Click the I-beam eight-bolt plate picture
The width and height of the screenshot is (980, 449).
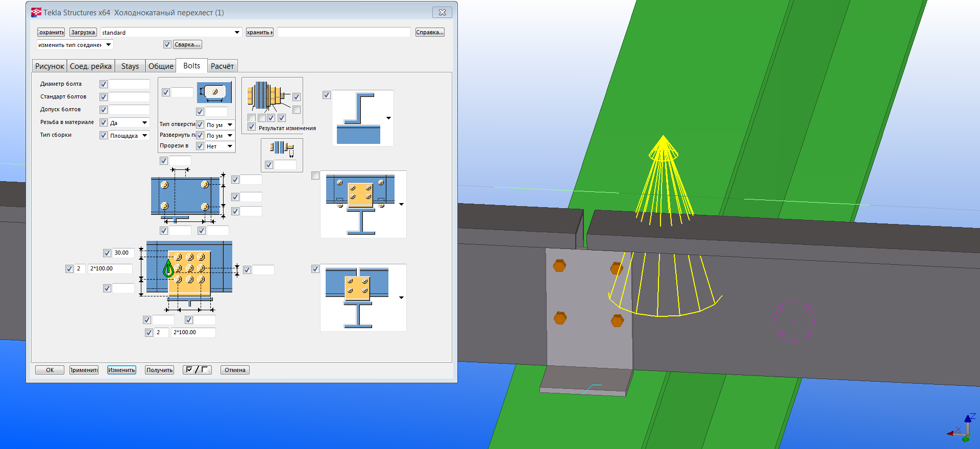[360, 205]
